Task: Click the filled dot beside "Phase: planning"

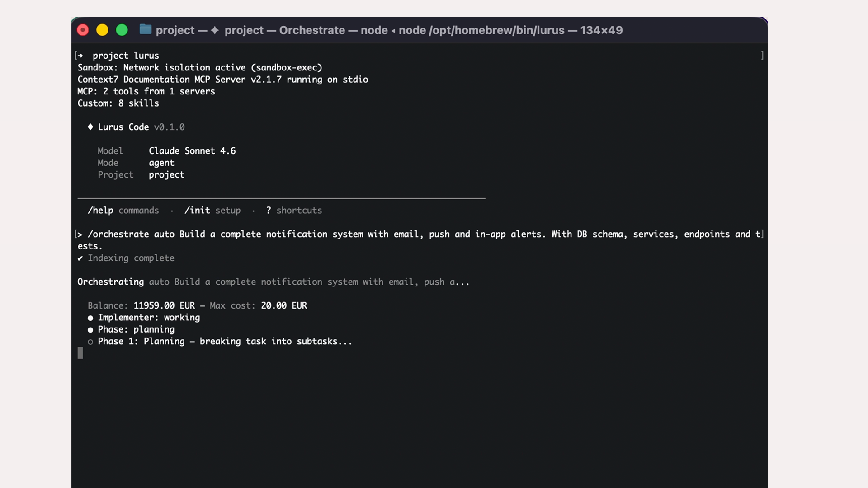Action: click(90, 330)
